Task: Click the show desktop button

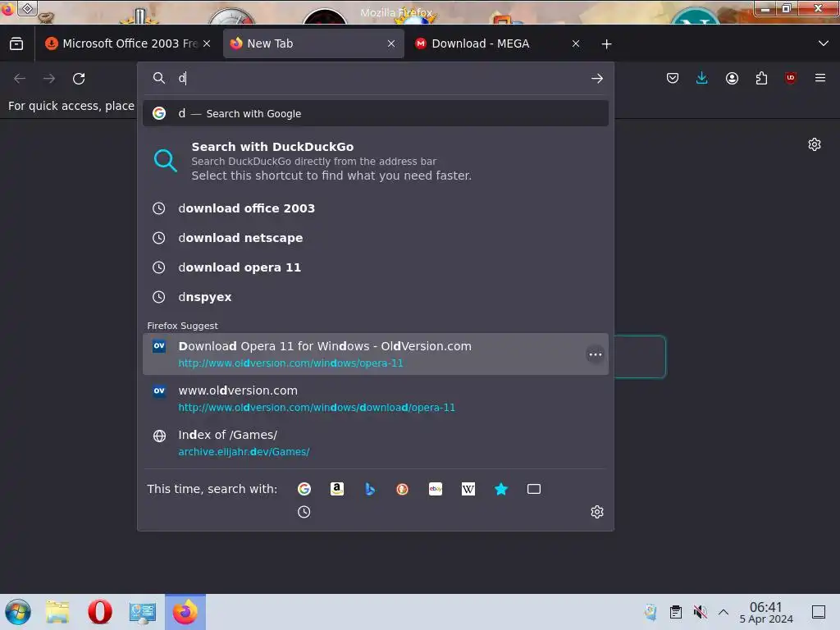Action: [819, 612]
